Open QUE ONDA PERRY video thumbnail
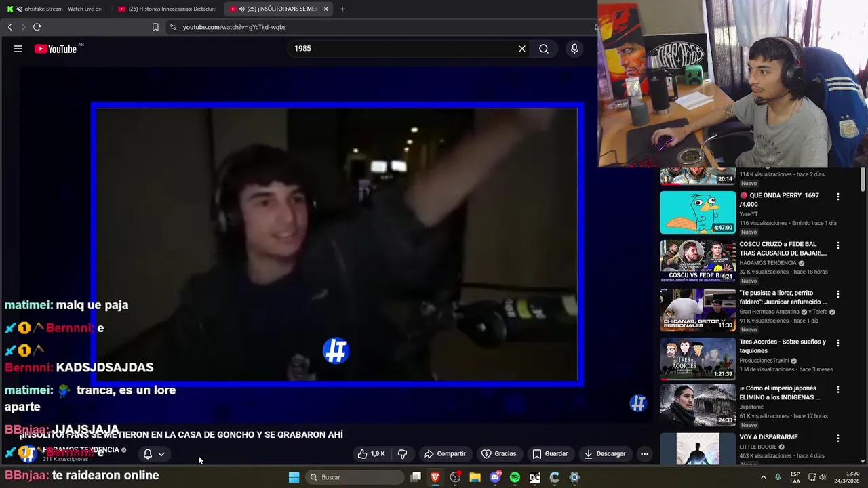 pos(698,212)
